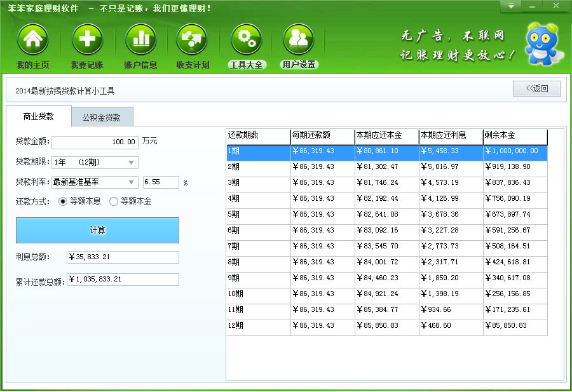Open the 我的主页 home icon
The width and height of the screenshot is (572, 392).
33,41
